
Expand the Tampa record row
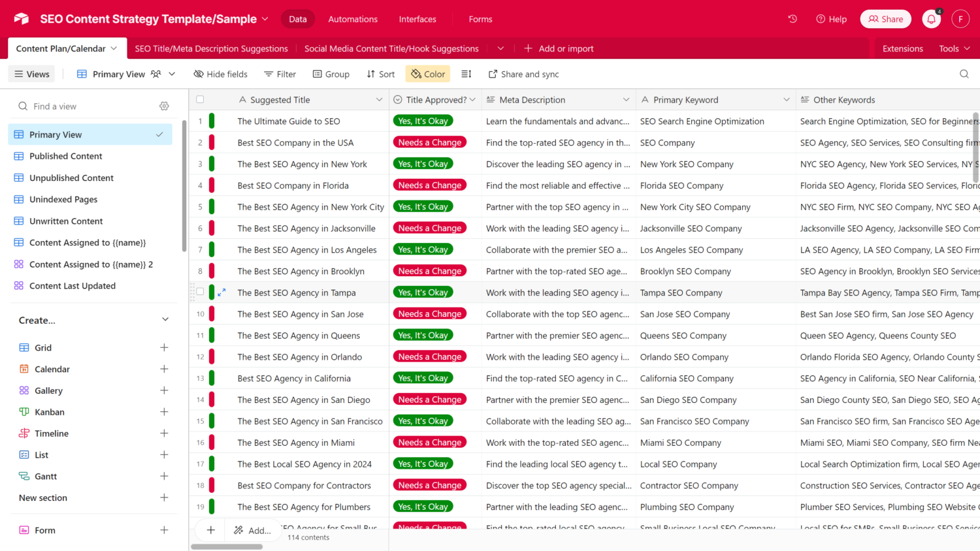coord(221,292)
